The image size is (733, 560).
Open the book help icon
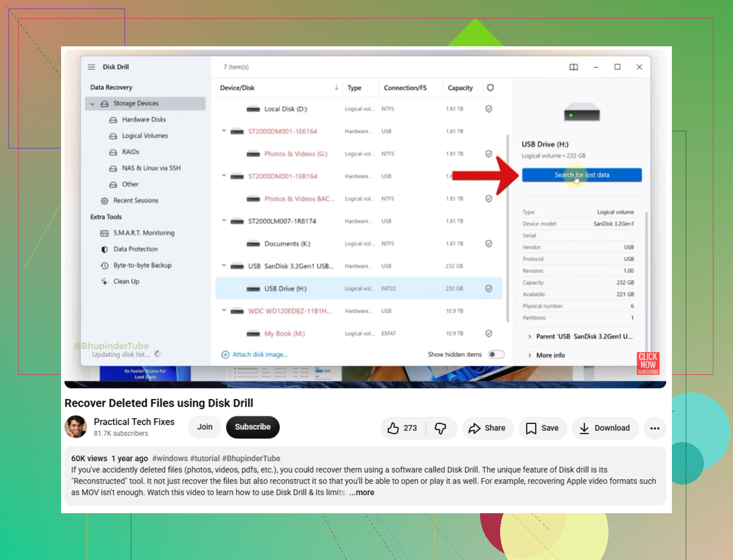pyautogui.click(x=574, y=67)
